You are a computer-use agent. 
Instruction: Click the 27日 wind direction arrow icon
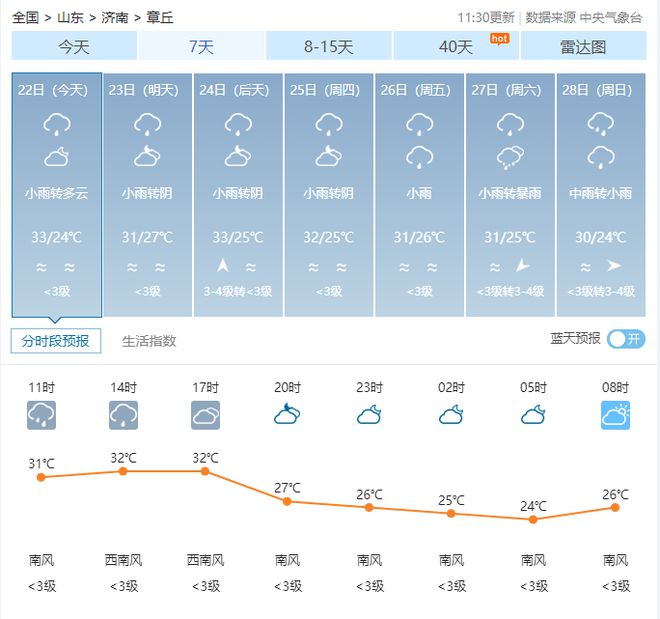tap(523, 266)
